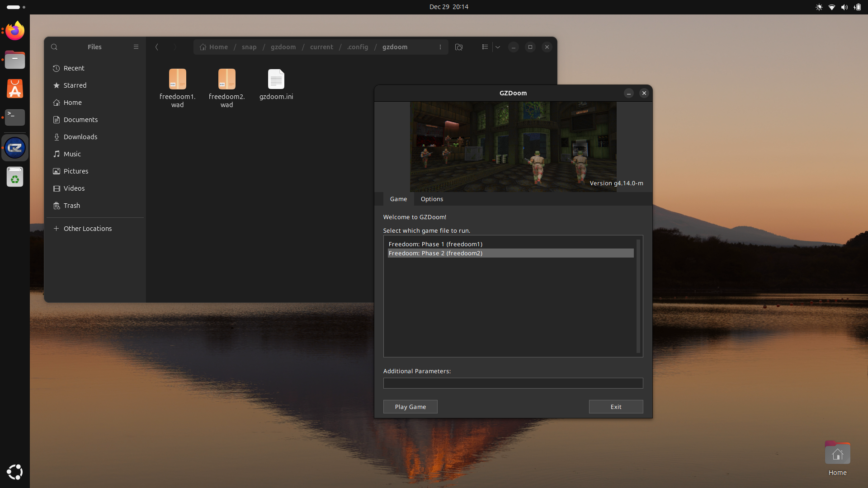Click the navigation back arrow
Viewport: 868px width, 488px height.
coord(156,47)
